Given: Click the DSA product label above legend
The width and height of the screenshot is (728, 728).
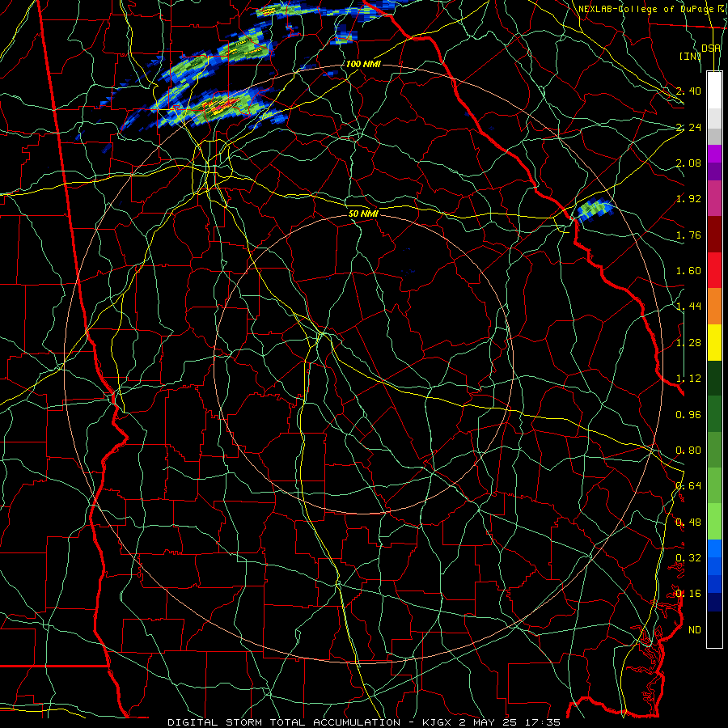Looking at the screenshot, I should pyautogui.click(x=711, y=49).
